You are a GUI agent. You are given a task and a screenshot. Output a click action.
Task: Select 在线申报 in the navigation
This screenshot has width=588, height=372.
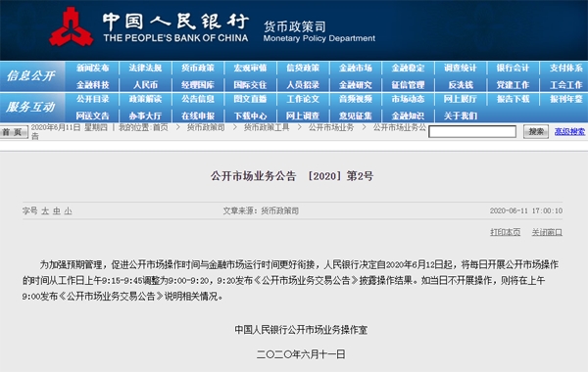[198, 116]
